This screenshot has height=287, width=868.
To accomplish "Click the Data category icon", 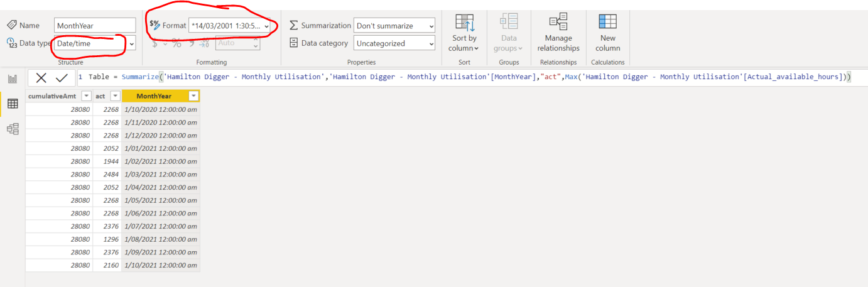I will pyautogui.click(x=293, y=43).
